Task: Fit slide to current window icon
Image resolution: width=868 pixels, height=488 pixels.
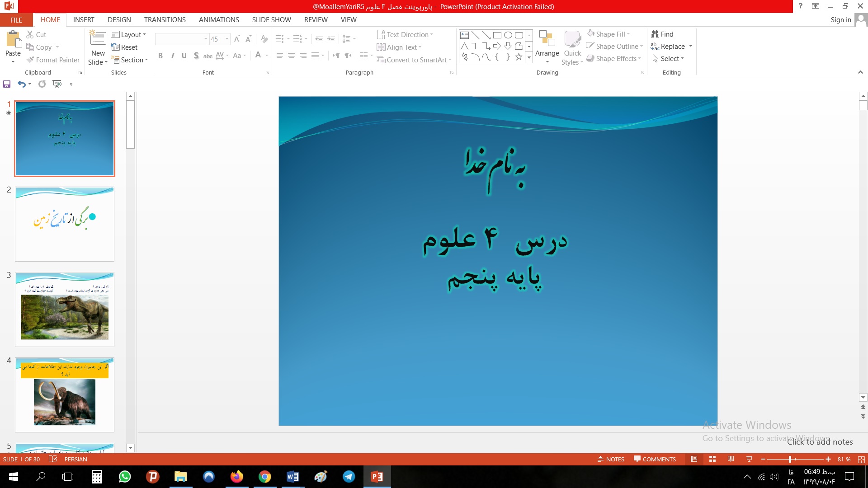Action: 861,459
